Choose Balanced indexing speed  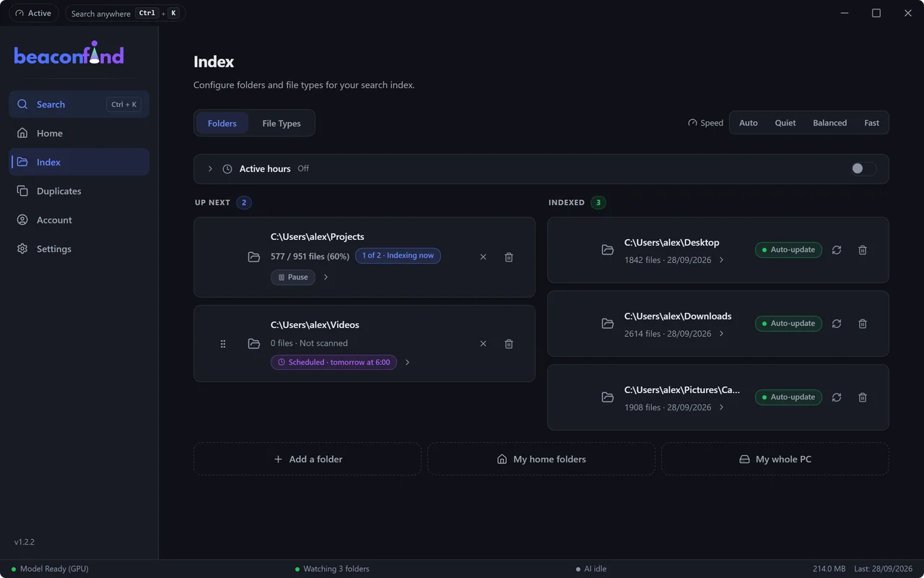coord(830,123)
